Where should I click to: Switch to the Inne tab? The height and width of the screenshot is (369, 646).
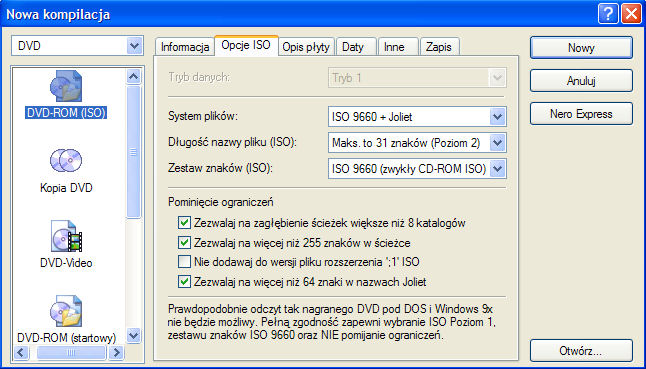click(x=398, y=47)
